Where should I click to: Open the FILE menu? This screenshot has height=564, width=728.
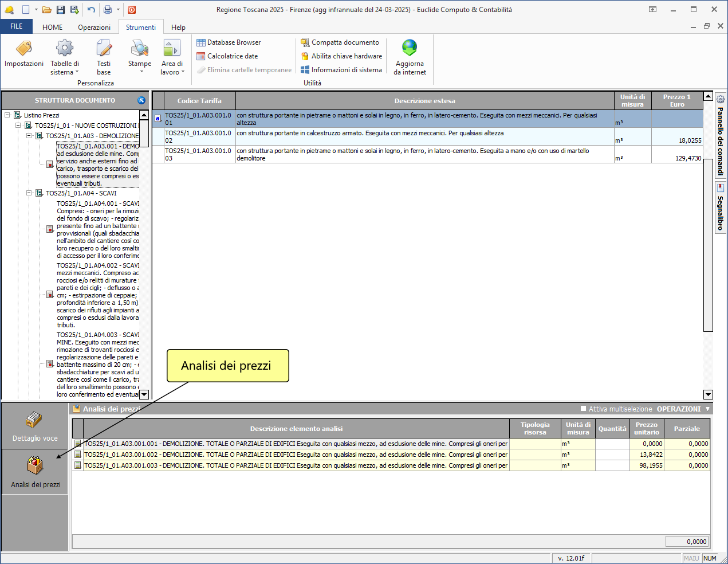pyautogui.click(x=17, y=26)
